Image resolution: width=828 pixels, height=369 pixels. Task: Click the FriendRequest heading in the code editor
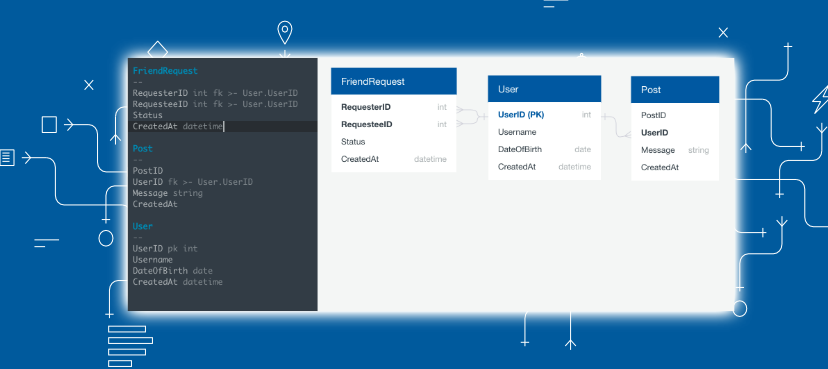point(165,71)
